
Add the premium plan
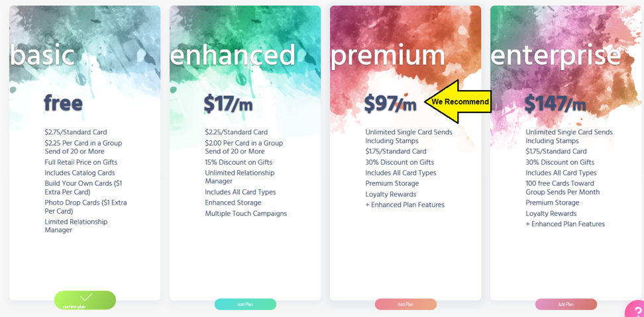pyautogui.click(x=405, y=304)
